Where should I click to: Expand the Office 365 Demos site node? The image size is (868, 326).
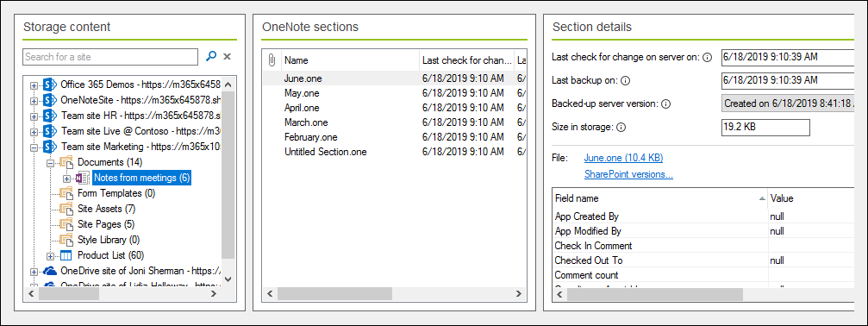(x=34, y=85)
